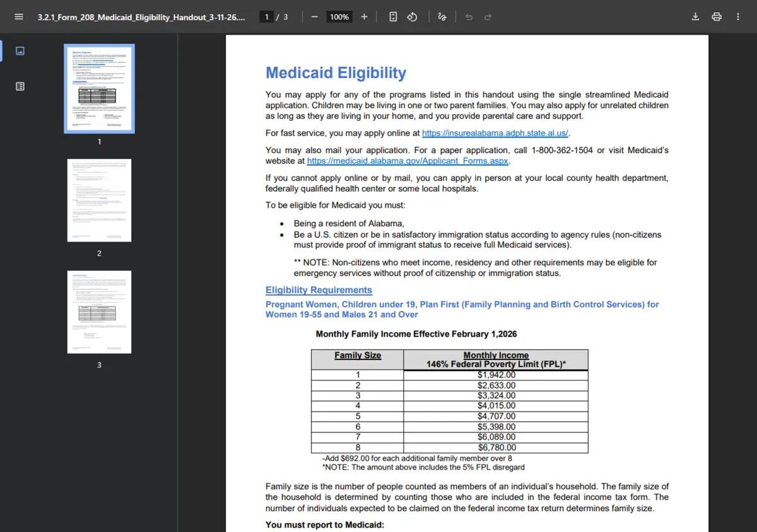The height and width of the screenshot is (532, 757).
Task: Click the $5,398.00 income cell
Action: point(496,427)
